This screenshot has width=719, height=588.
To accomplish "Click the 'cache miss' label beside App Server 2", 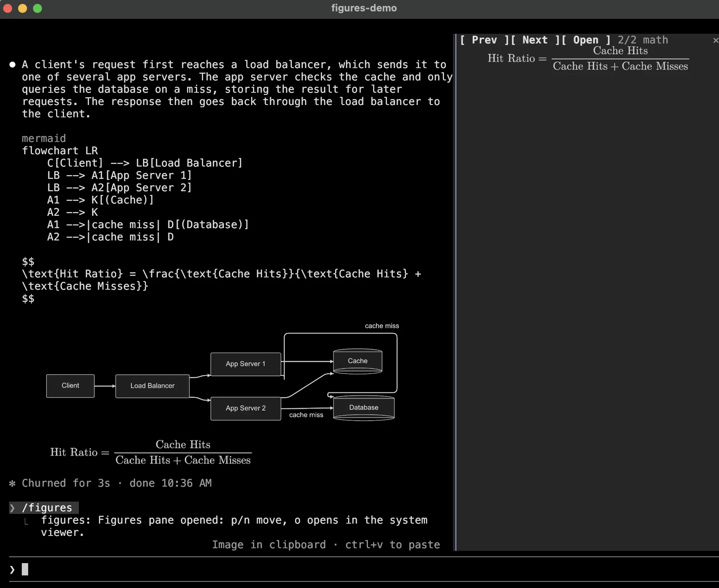I will [x=306, y=415].
